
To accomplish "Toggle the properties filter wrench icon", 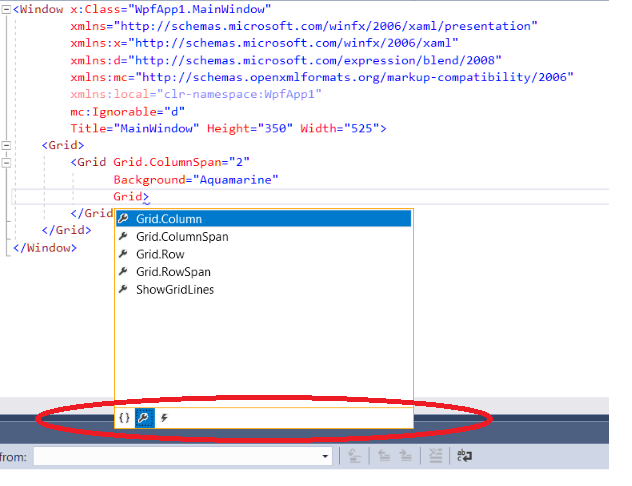I will click(144, 418).
